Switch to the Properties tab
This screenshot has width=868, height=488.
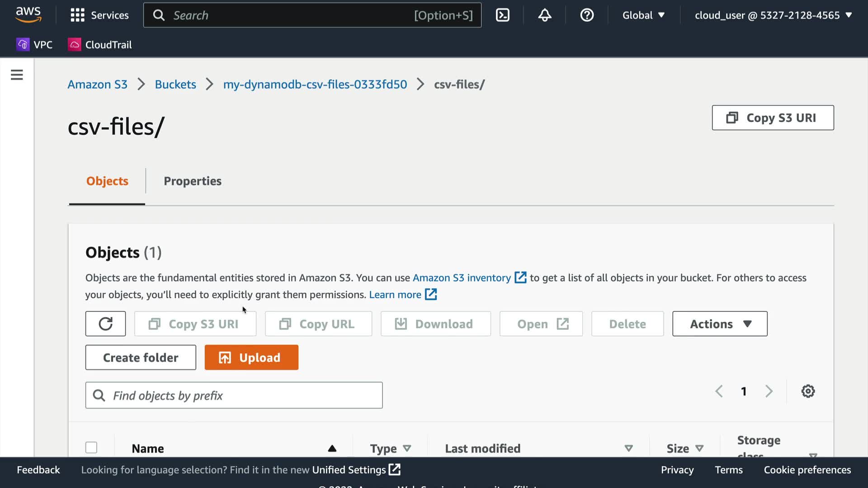click(193, 181)
